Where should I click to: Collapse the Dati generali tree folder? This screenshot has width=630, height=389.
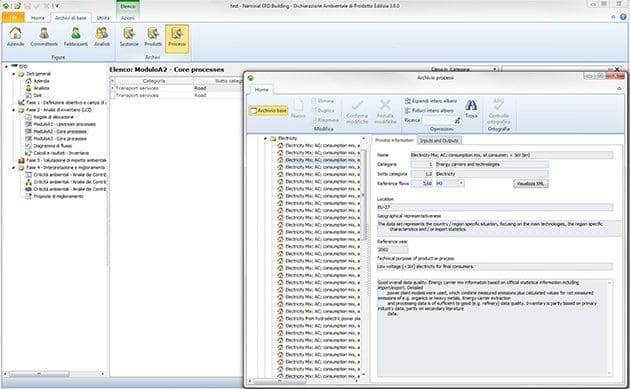[x=14, y=74]
